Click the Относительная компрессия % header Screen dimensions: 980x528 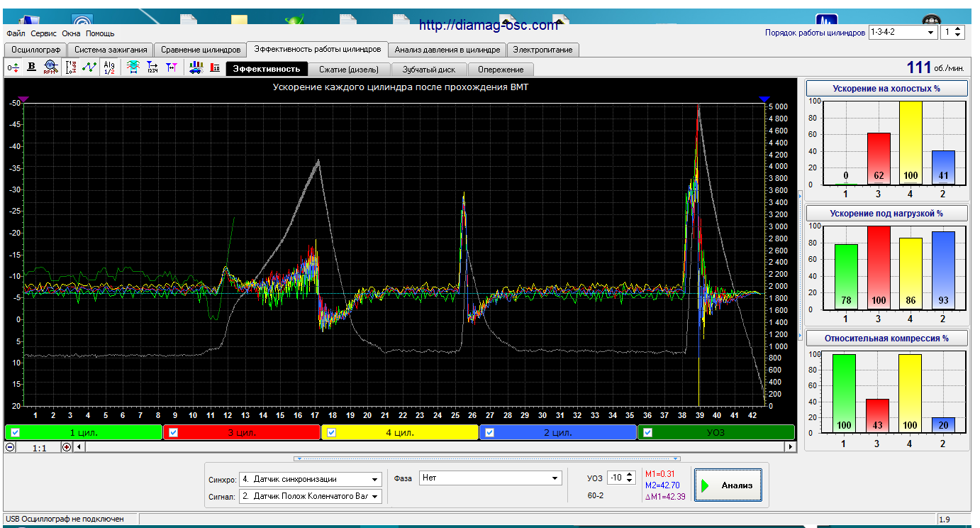tap(887, 338)
